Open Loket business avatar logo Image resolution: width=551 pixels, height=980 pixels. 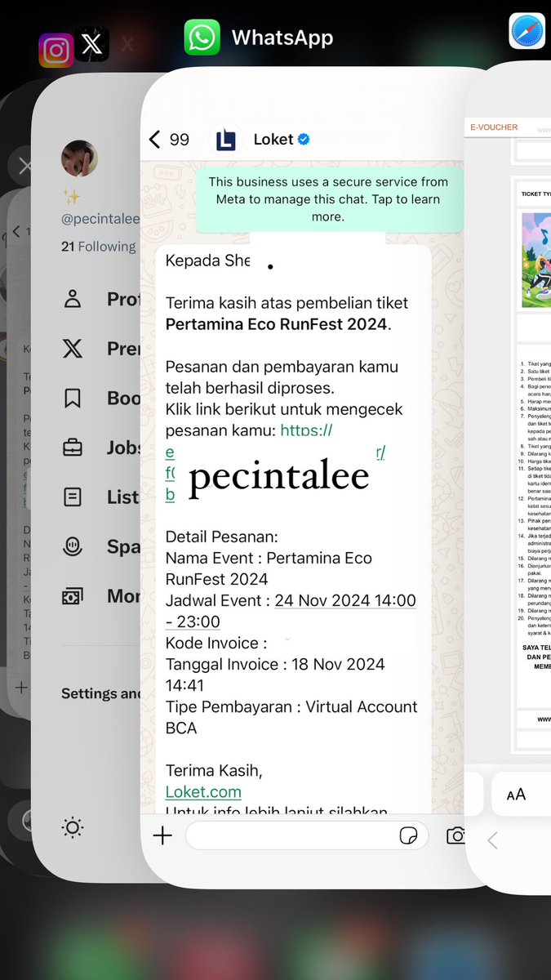226,140
